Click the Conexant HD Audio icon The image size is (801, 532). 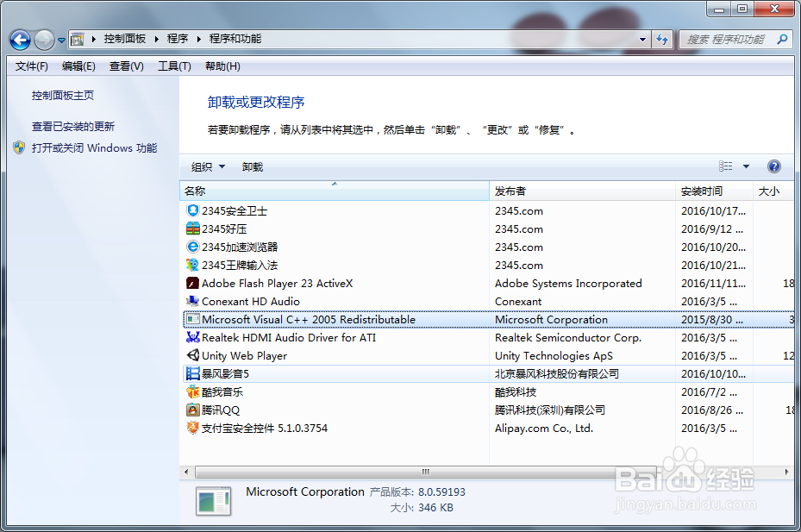[192, 301]
